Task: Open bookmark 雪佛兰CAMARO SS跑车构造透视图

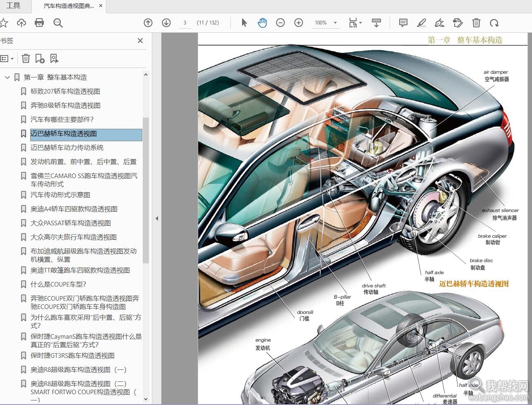Action: [84, 180]
